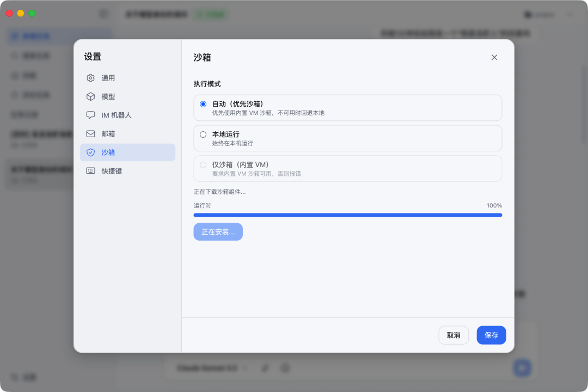Click the 取消 button
The image size is (588, 392).
click(454, 335)
